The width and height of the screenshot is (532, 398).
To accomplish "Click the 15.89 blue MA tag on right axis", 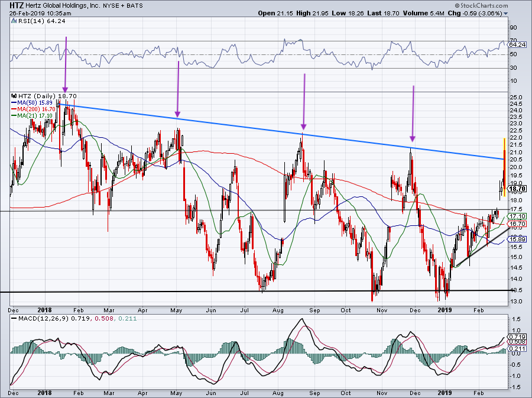I will (x=517, y=239).
